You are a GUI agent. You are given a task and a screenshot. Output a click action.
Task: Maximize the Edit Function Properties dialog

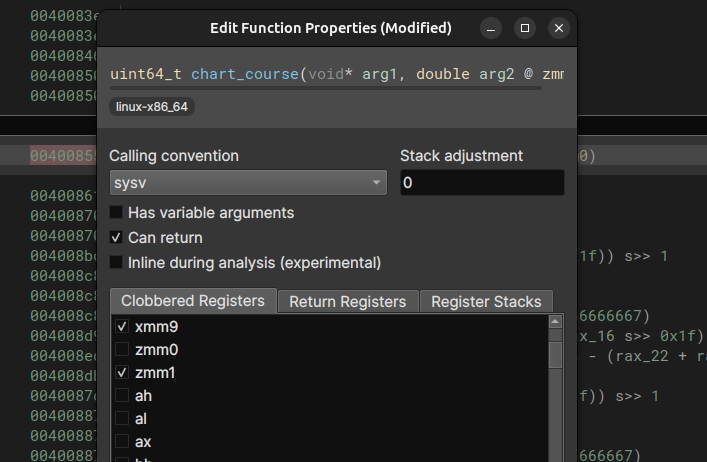[x=525, y=28]
